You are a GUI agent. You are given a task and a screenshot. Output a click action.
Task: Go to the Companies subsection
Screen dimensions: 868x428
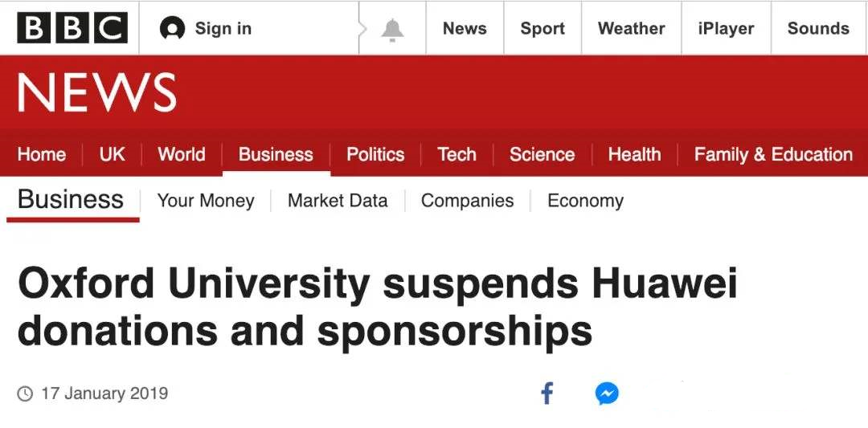467,201
